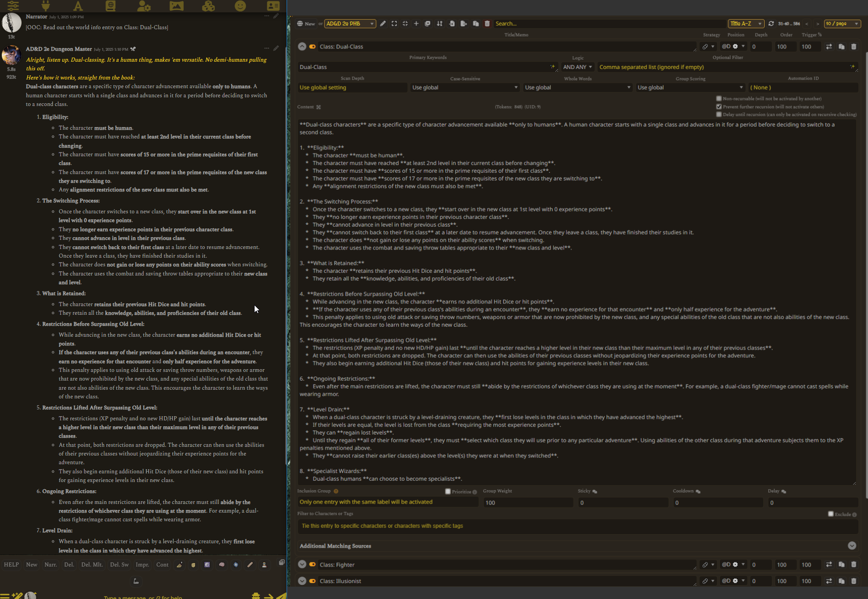868x599 pixels.
Task: Check the Non-recursable checkbox
Action: click(719, 99)
